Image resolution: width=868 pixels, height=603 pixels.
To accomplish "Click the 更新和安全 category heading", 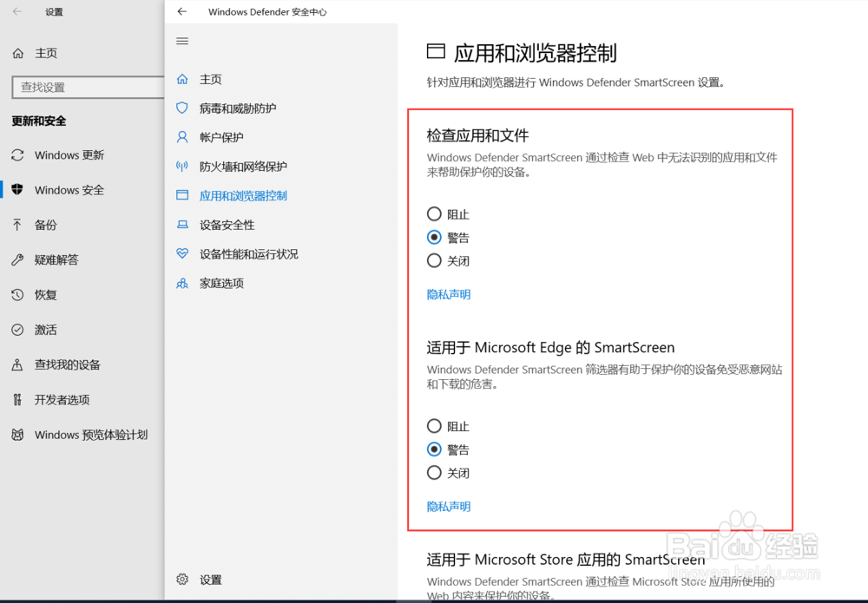I will click(x=39, y=121).
